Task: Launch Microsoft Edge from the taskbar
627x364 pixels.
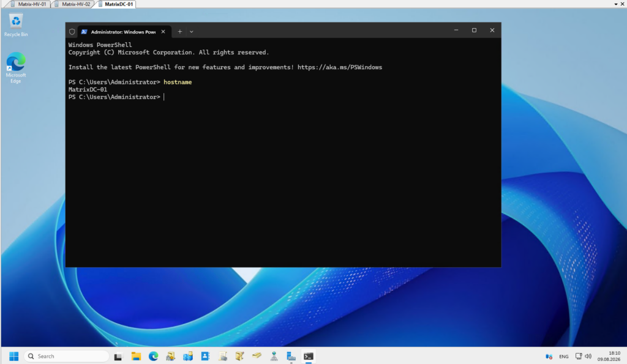Action: (153, 357)
